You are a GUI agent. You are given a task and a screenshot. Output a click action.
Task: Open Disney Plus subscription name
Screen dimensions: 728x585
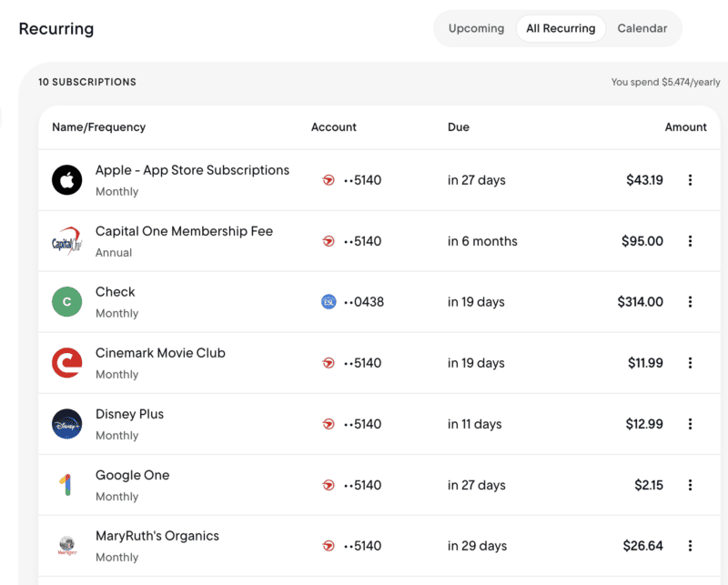(x=129, y=414)
